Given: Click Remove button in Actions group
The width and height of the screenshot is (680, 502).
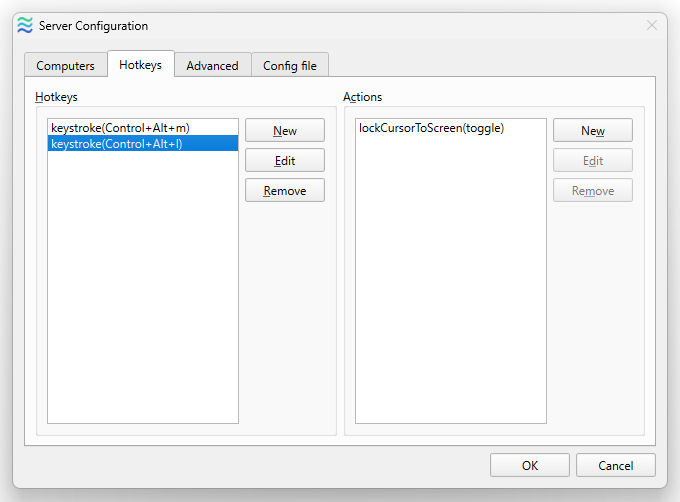Looking at the screenshot, I should point(593,190).
